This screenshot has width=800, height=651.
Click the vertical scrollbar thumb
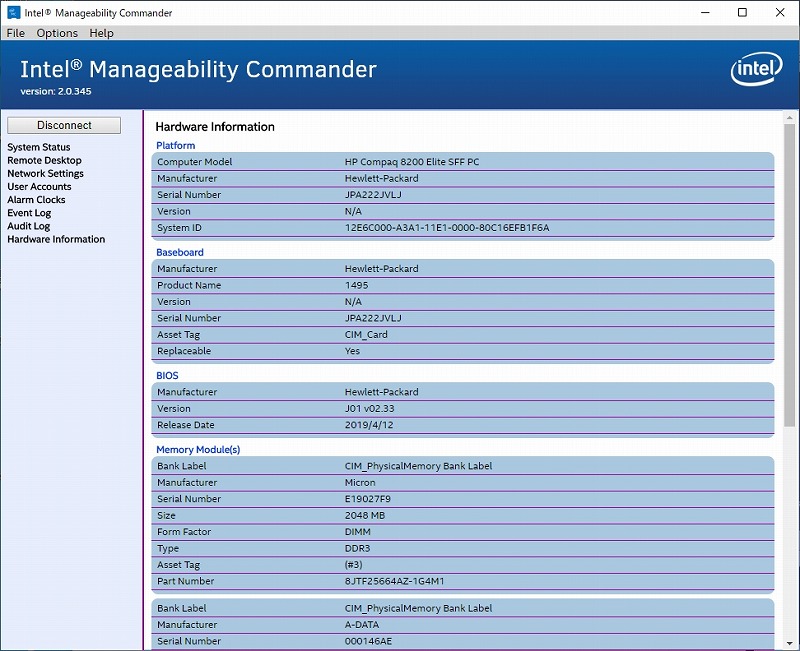coord(789,276)
